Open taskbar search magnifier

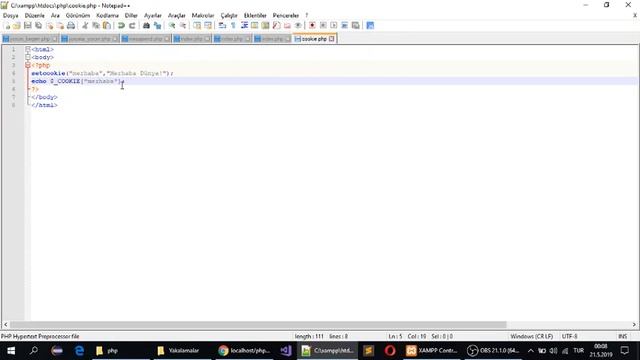(x=34, y=351)
